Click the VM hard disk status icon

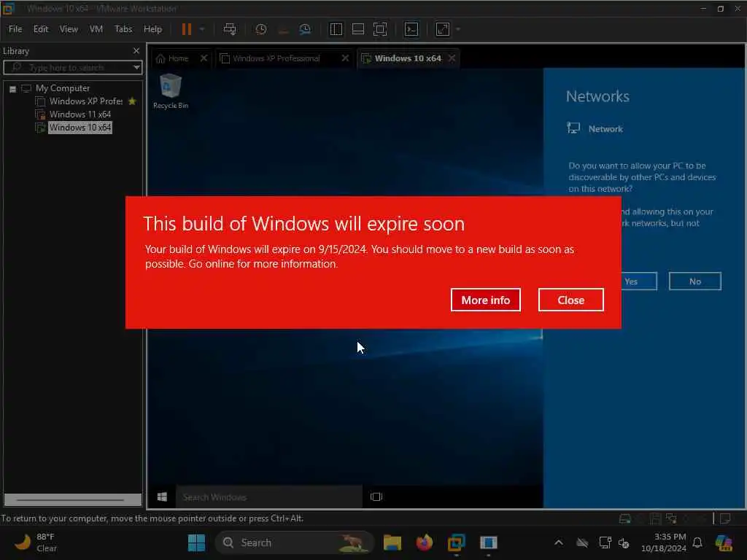(x=625, y=518)
